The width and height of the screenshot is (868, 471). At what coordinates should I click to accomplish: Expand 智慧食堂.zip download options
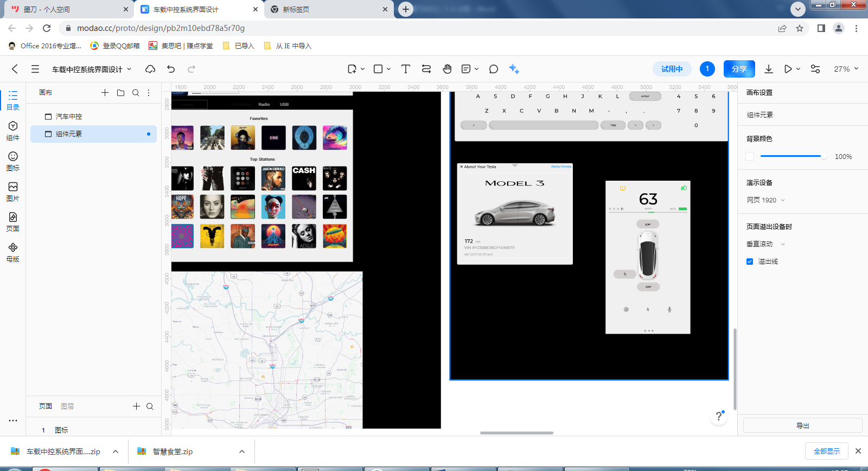pos(242,451)
